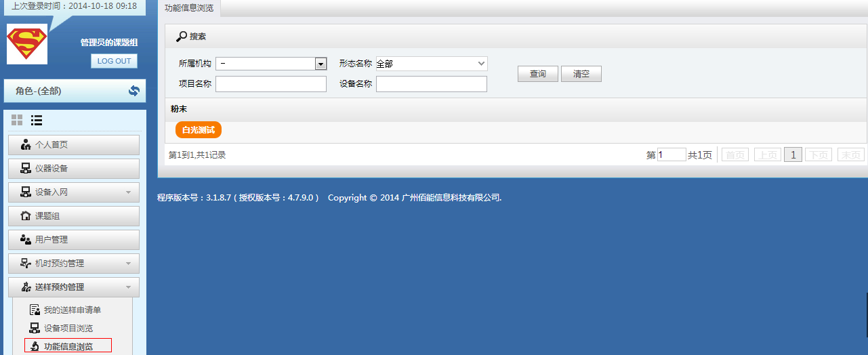
Task: Click the 用户管理 users icon
Action: pyautogui.click(x=26, y=240)
